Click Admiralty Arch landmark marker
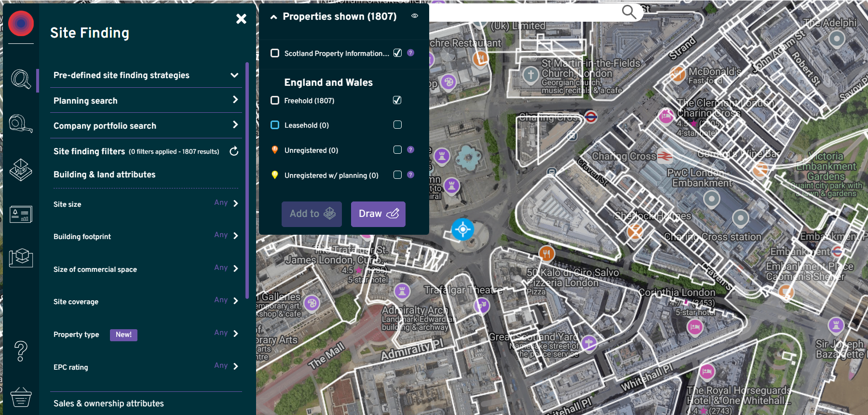The height and width of the screenshot is (415, 868). [x=402, y=291]
